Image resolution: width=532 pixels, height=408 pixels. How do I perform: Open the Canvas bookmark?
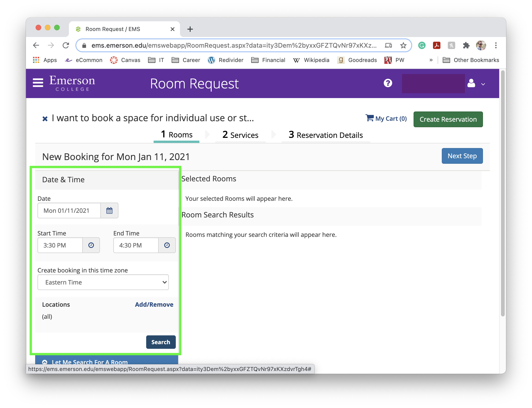point(125,60)
